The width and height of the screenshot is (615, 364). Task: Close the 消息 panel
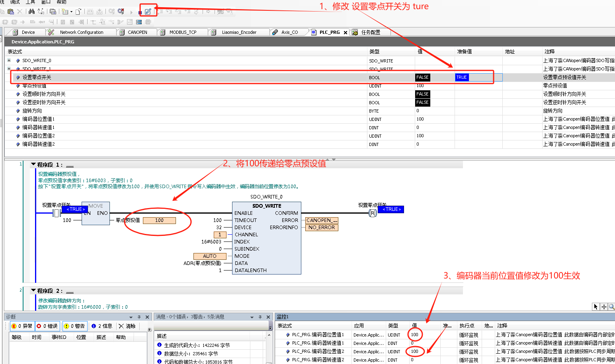268,317
